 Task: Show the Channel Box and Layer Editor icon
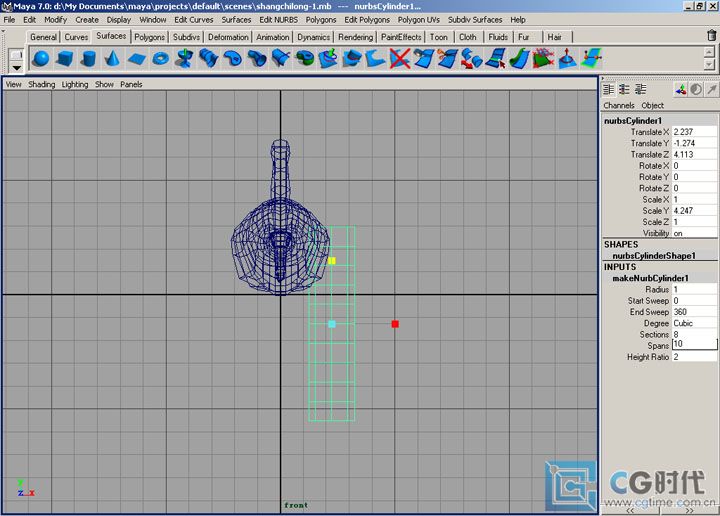tap(641, 89)
